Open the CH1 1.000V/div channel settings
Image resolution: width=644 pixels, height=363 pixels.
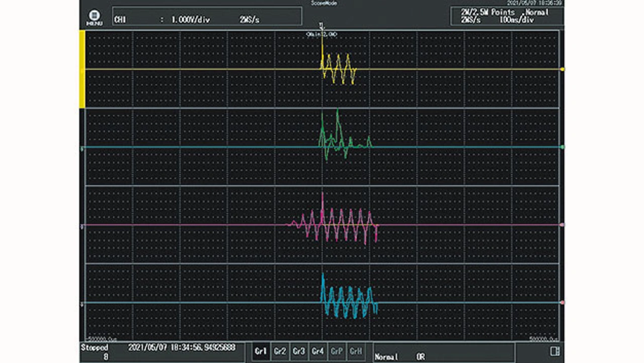(x=207, y=17)
